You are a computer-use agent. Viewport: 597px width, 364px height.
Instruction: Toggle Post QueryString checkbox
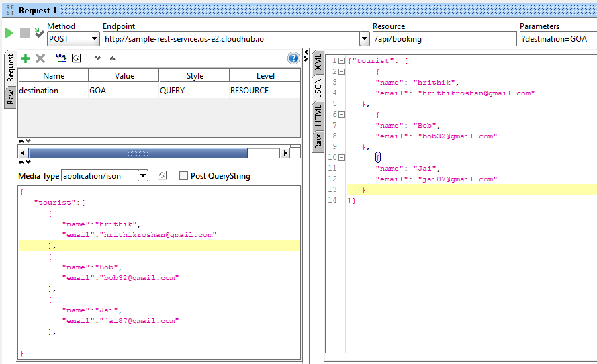[x=183, y=175]
